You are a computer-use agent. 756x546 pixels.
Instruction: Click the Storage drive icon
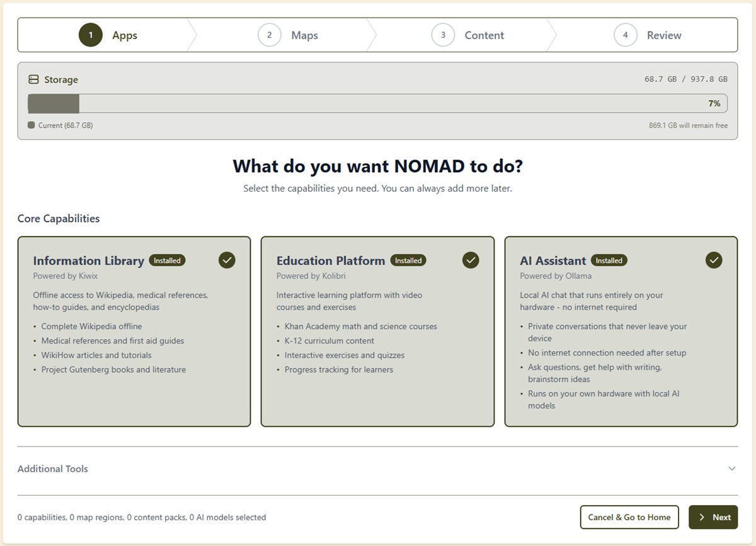(x=33, y=79)
